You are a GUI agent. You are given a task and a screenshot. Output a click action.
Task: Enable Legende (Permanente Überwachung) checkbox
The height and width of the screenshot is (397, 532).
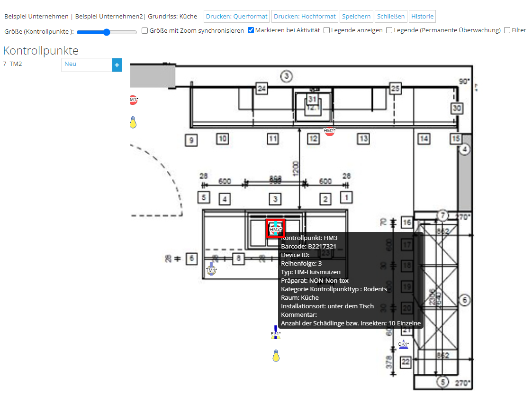tap(389, 30)
